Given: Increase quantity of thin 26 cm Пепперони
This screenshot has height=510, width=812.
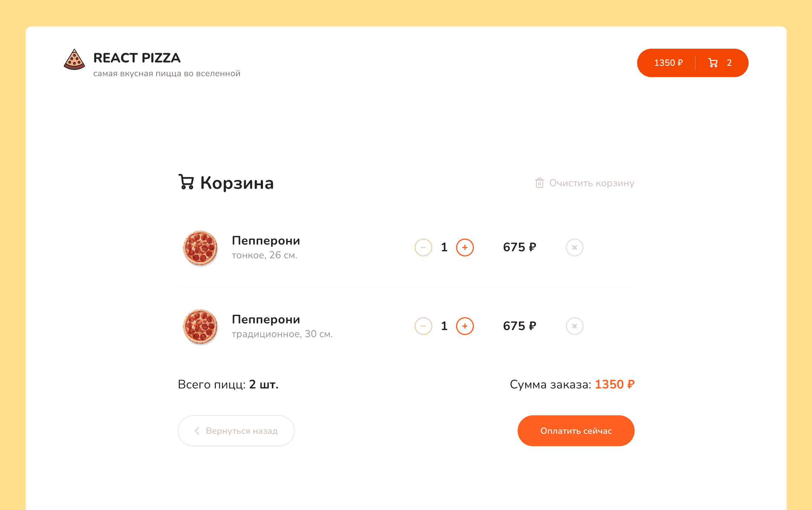Looking at the screenshot, I should (465, 248).
